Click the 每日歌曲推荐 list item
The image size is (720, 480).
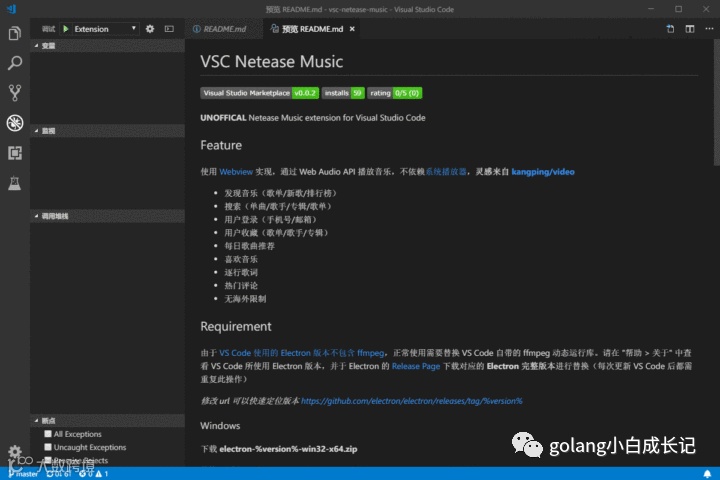(x=249, y=246)
